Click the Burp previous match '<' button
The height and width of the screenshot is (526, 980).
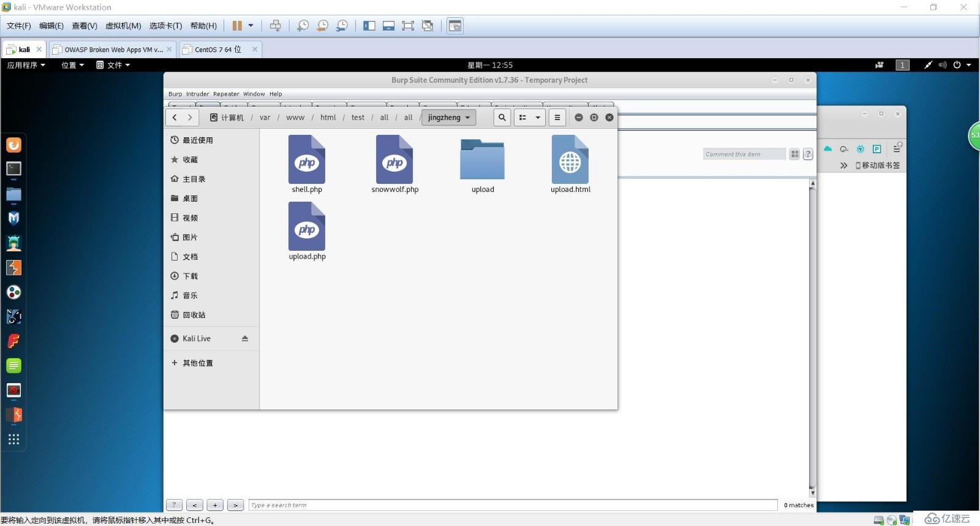[195, 505]
